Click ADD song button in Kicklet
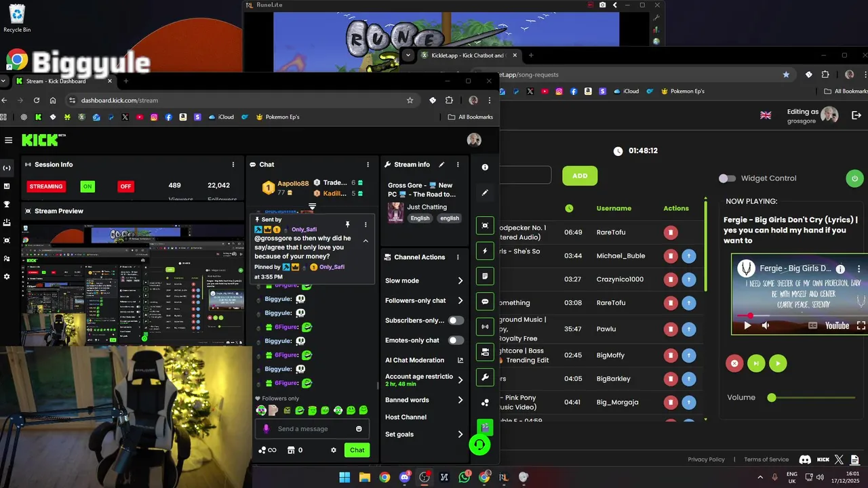Image resolution: width=868 pixels, height=488 pixels. pyautogui.click(x=580, y=176)
